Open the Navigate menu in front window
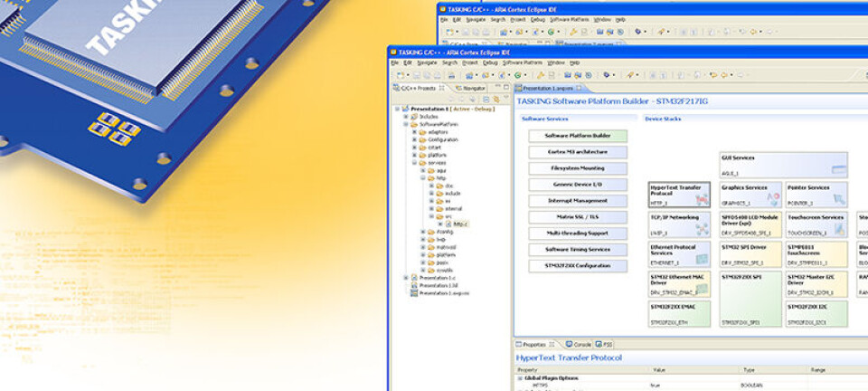 click(x=428, y=63)
